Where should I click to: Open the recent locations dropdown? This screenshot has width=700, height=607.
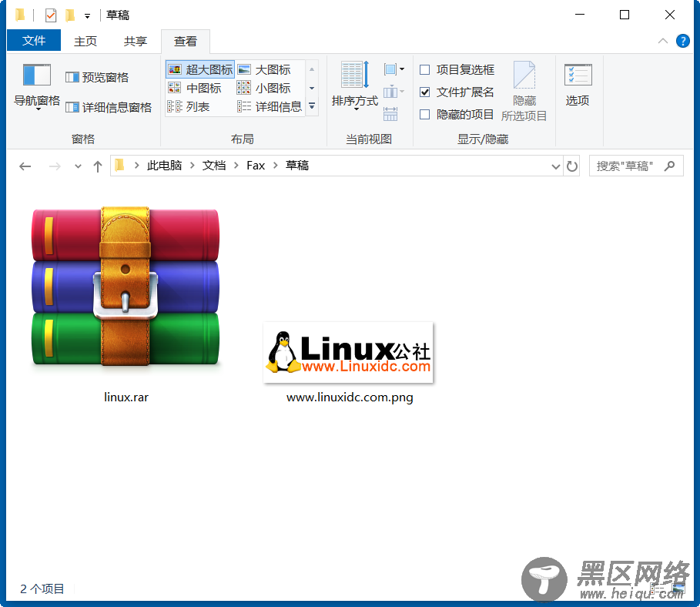[78, 166]
